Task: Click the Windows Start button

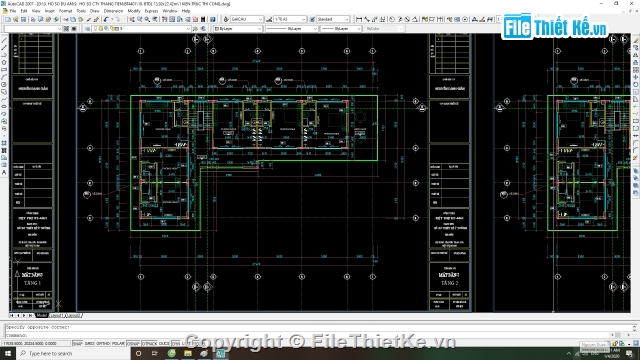Action: (x=8, y=353)
